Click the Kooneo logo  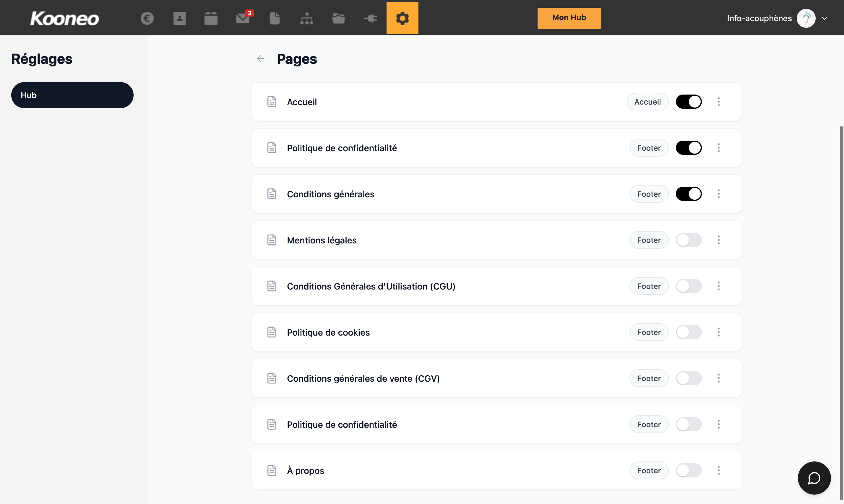[x=64, y=18]
